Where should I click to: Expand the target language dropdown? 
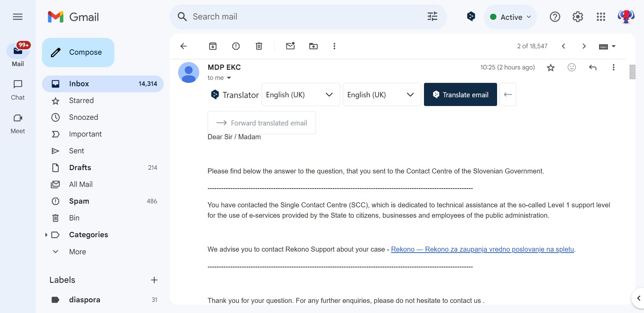[382, 95]
